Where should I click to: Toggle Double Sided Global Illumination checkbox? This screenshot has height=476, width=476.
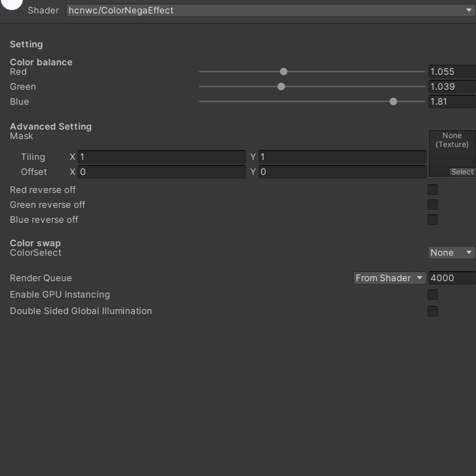point(433,311)
